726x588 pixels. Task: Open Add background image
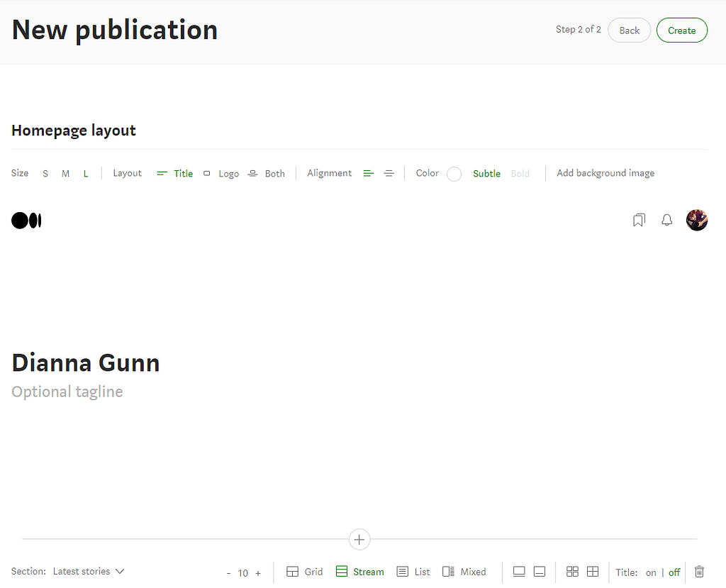pyautogui.click(x=605, y=173)
